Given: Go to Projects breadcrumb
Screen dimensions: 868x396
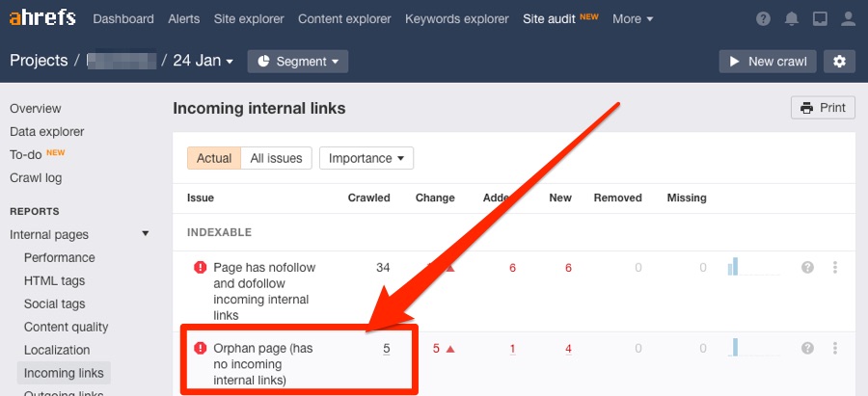Looking at the screenshot, I should click(x=39, y=61).
